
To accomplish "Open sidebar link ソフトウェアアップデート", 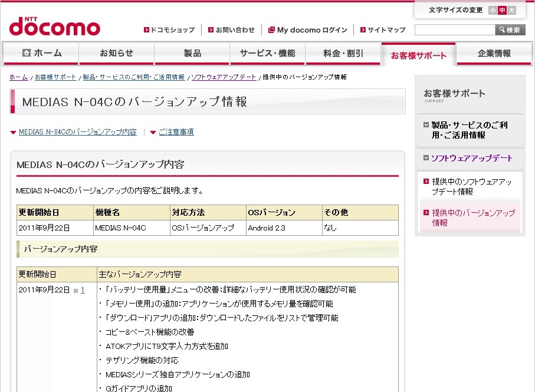I will (471, 158).
